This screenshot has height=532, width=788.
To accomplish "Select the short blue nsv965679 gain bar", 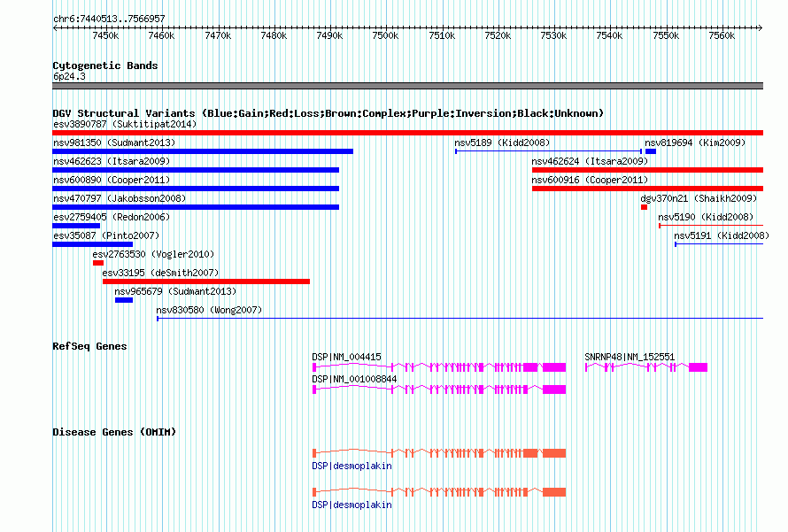I will coord(124,300).
